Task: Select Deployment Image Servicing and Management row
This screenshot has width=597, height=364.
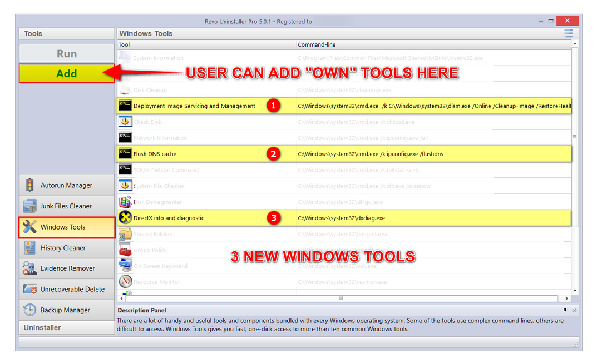Action: pos(343,106)
